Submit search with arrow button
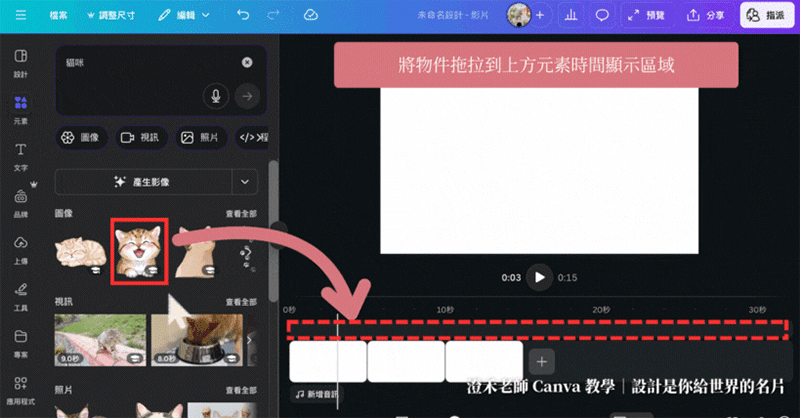This screenshot has width=800, height=418. tap(247, 96)
